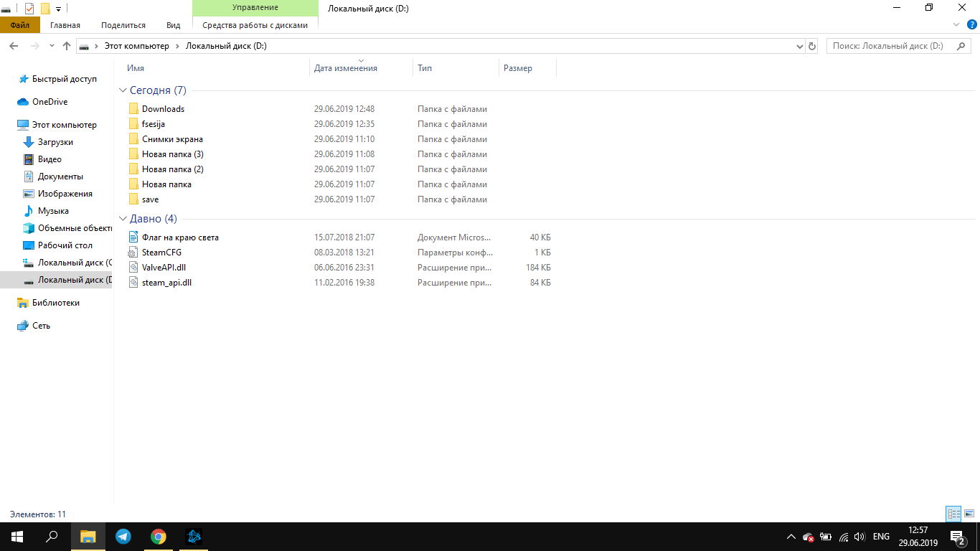Open the notification center icon
This screenshot has width=980, height=551.
coord(957,536)
